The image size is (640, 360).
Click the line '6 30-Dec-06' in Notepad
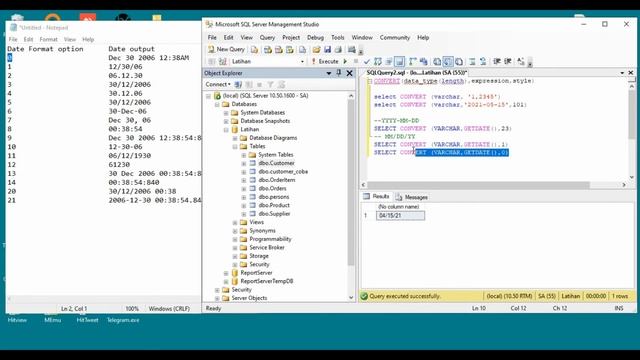77,111
